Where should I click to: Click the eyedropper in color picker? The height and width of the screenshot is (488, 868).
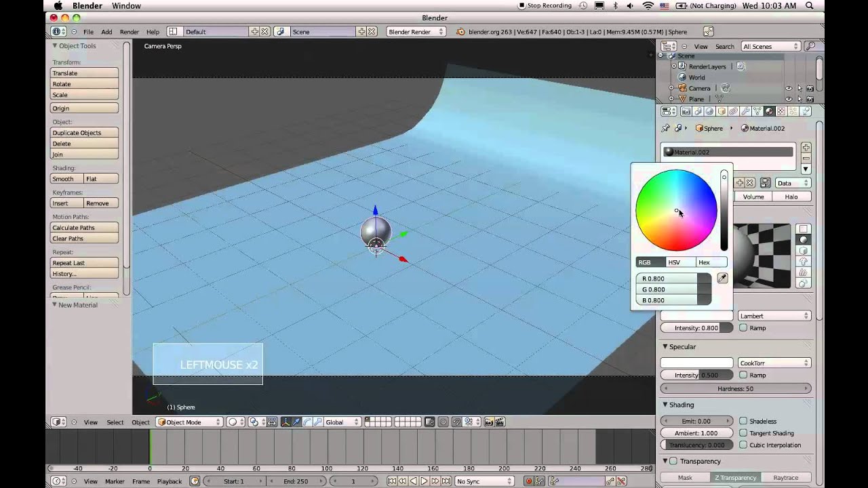(x=722, y=279)
